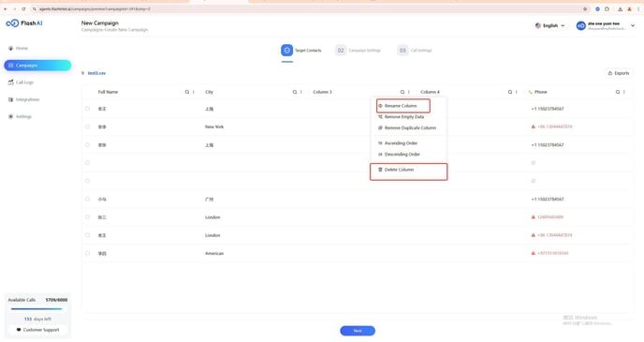
Task: Click the warning icon in New York row
Action: pos(534,126)
